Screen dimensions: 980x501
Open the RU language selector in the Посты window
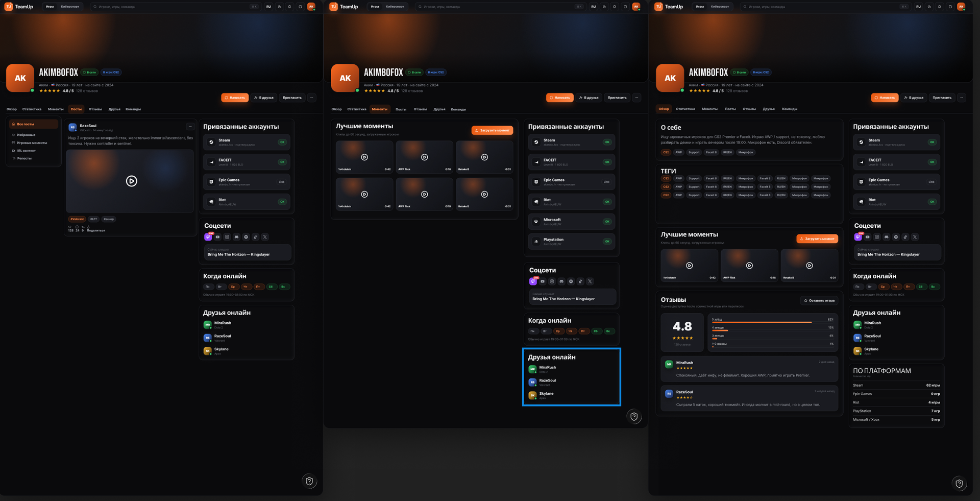click(x=268, y=7)
